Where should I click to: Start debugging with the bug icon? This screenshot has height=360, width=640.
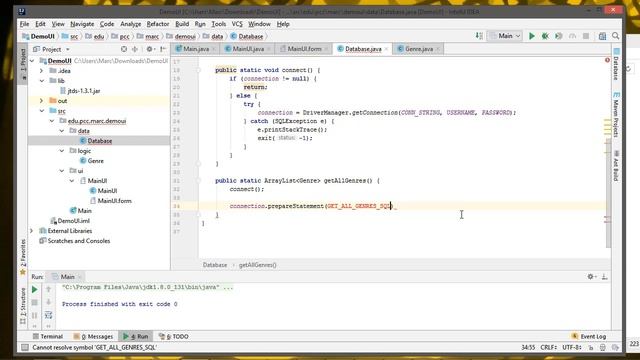point(545,36)
